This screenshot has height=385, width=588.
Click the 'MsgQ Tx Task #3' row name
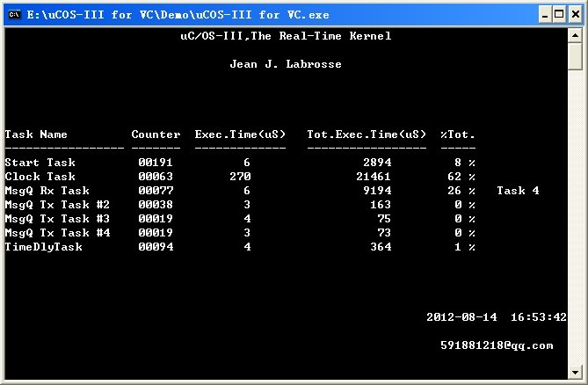(57, 219)
